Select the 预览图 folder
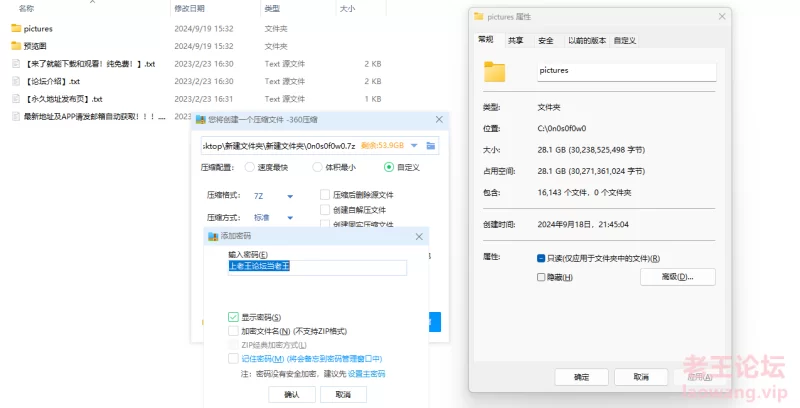This screenshot has width=800, height=408. point(36,46)
